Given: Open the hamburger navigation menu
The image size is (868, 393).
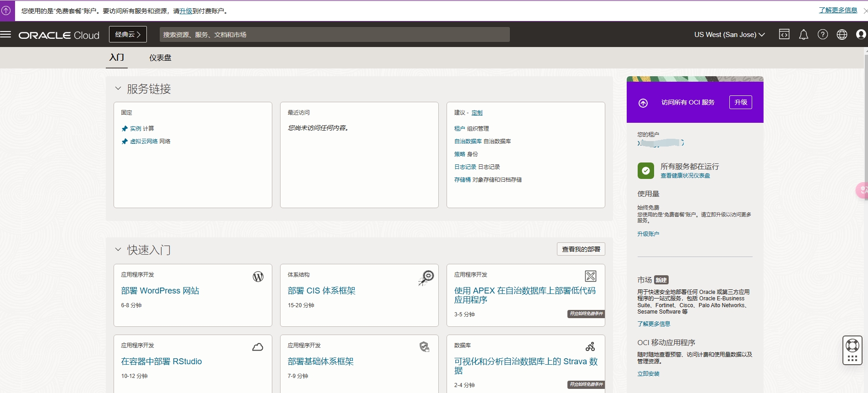Looking at the screenshot, I should (x=6, y=35).
